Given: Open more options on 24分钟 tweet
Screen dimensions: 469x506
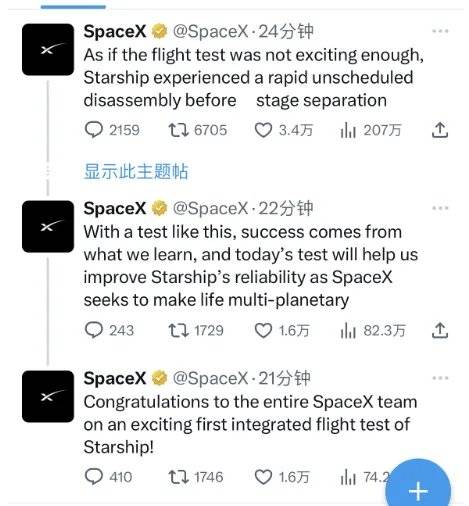Looking at the screenshot, I should [440, 31].
